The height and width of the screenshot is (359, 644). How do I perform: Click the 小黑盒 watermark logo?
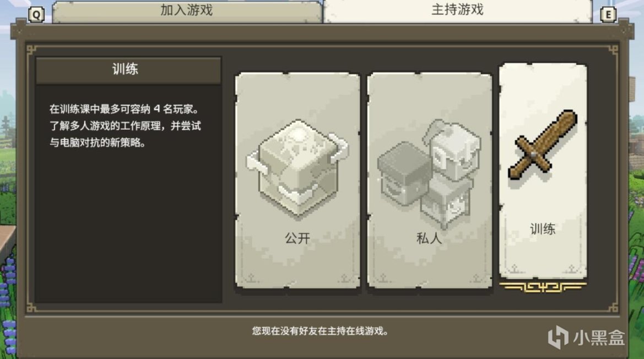tap(586, 337)
